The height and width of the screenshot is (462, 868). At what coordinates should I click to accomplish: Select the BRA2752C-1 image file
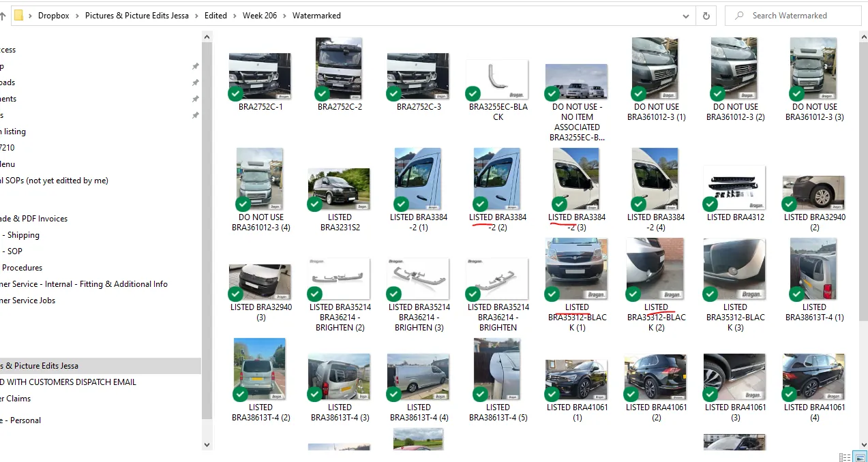coord(260,76)
